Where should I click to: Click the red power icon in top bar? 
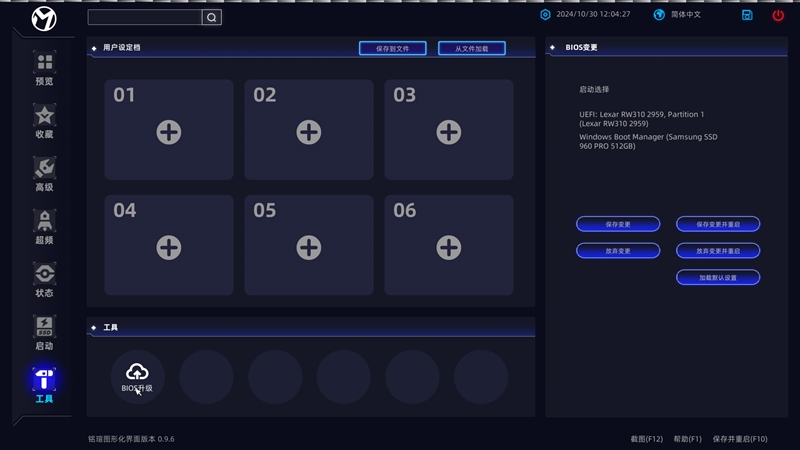778,15
